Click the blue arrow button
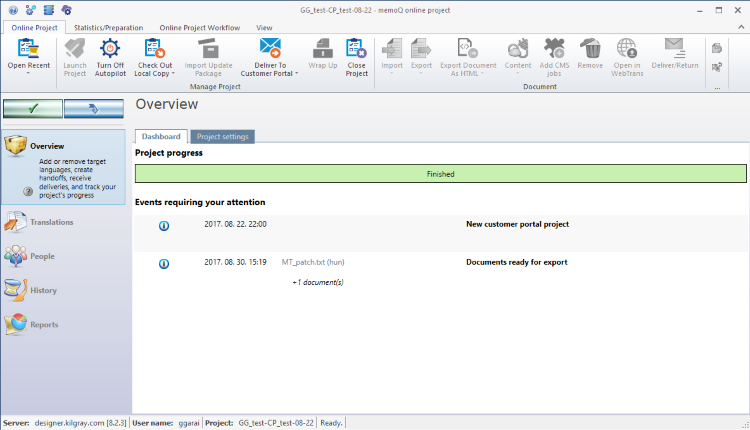 click(94, 109)
